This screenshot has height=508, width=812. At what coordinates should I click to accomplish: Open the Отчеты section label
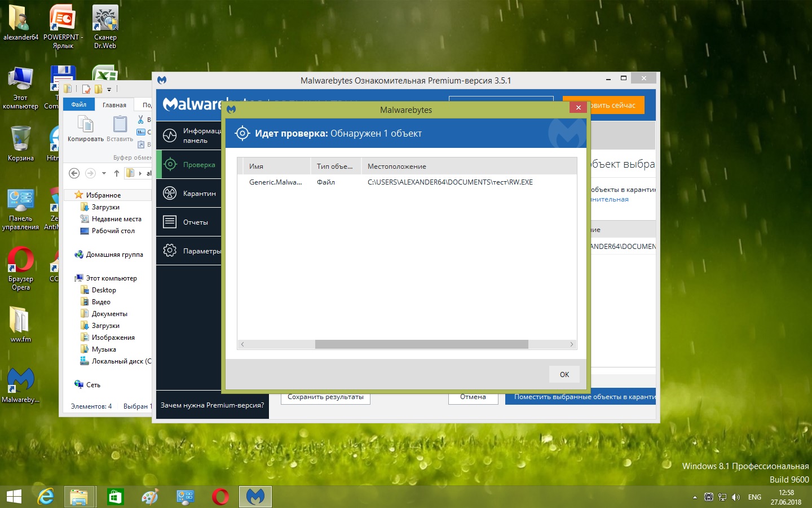click(196, 222)
